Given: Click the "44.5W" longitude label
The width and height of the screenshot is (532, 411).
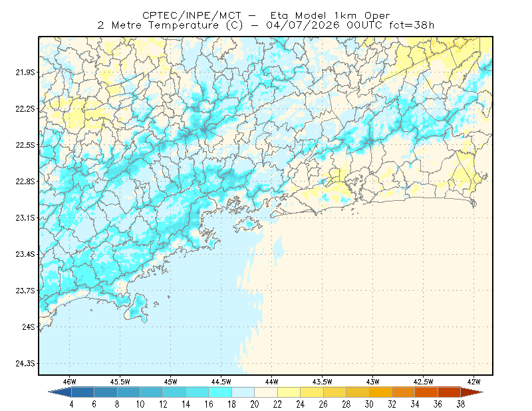Looking at the screenshot, I should pos(221,382).
